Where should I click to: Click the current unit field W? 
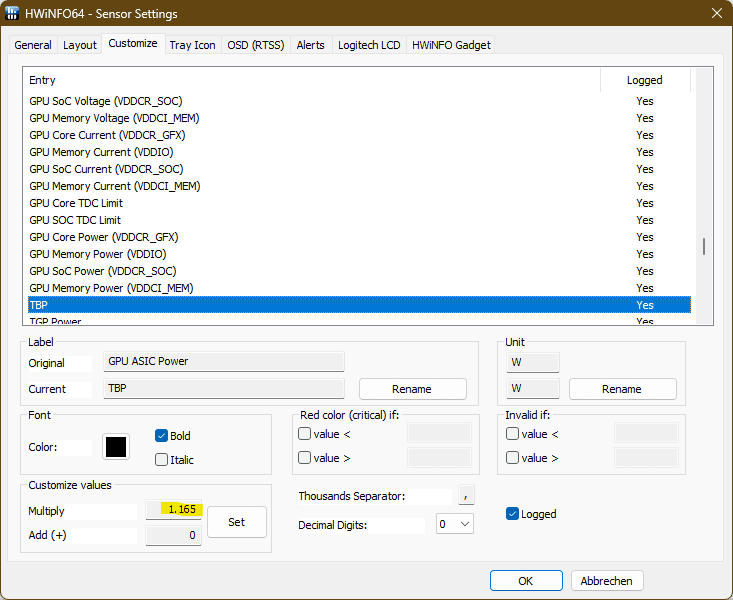tap(532, 389)
